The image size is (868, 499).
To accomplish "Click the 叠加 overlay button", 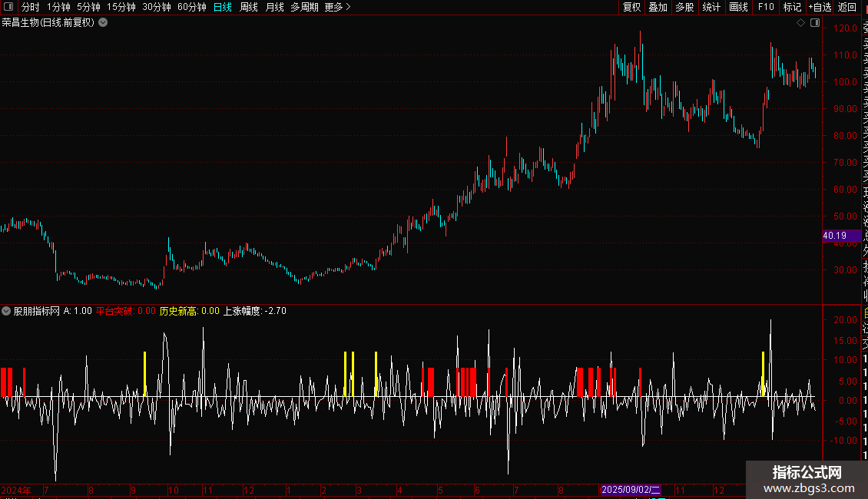I will coord(658,7).
